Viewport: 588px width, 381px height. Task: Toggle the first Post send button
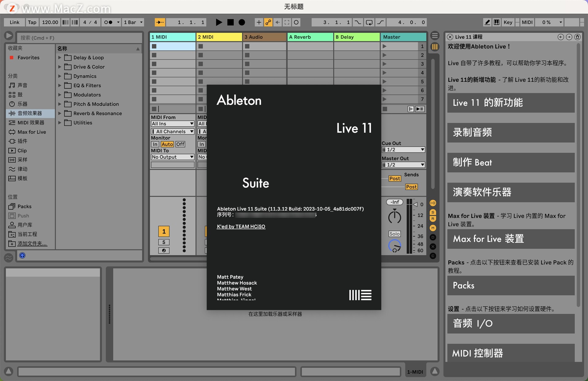tap(395, 178)
